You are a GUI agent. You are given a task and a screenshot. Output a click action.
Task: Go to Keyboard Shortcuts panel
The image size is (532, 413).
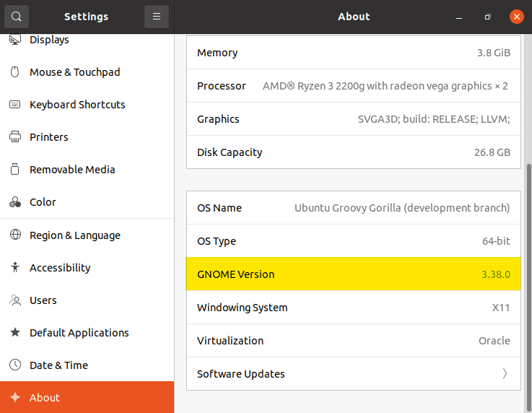pyautogui.click(x=87, y=105)
